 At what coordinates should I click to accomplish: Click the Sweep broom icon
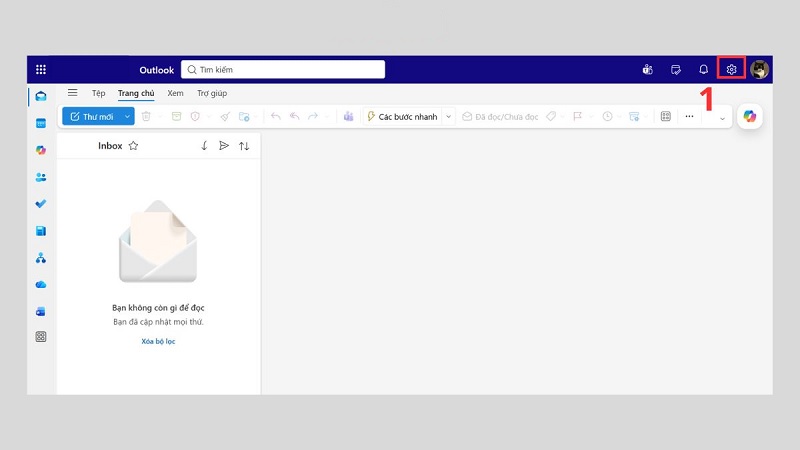pos(225,116)
